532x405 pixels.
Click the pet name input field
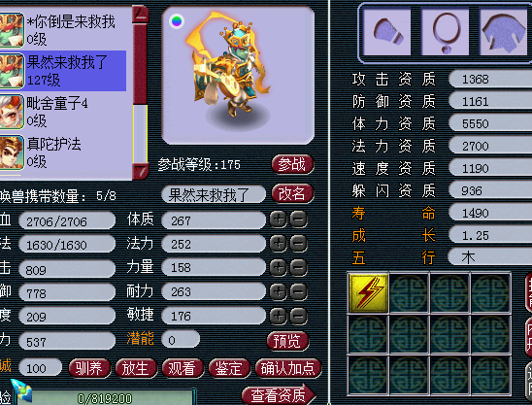tap(214, 194)
